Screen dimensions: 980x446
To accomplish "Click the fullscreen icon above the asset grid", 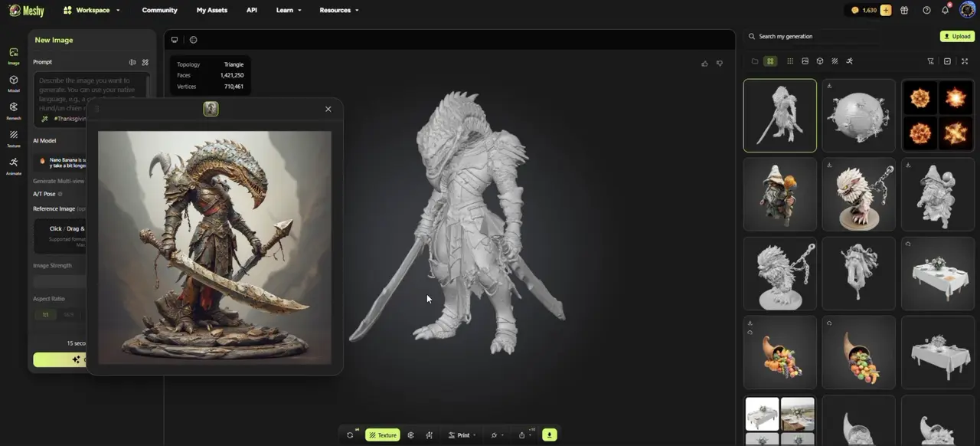I will (965, 61).
